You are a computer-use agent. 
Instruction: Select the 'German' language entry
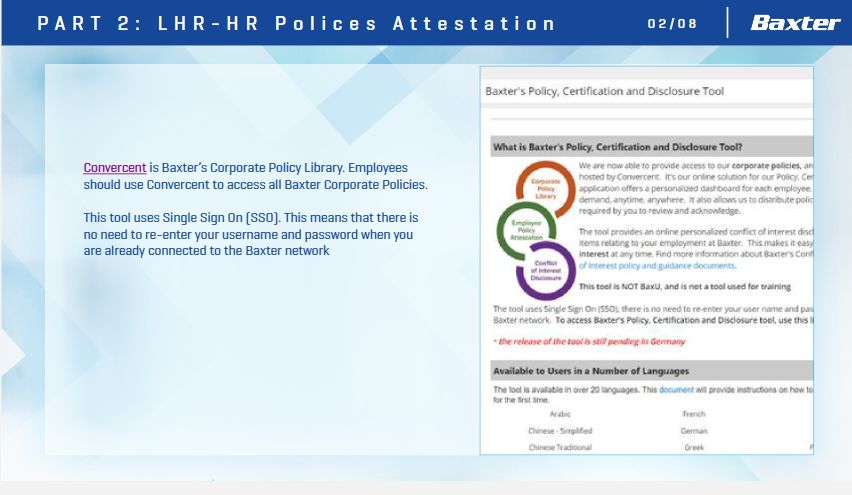tap(694, 431)
